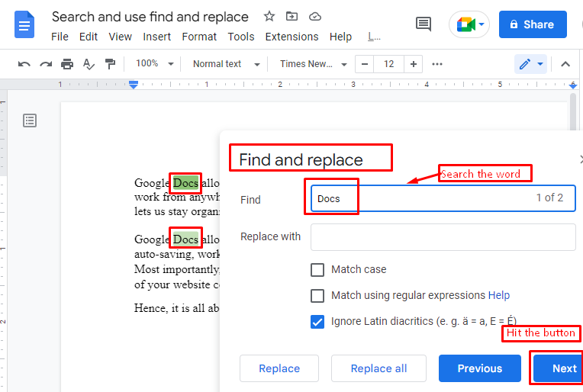Open the 100% zoom dropdown
The height and width of the screenshot is (392, 583).
click(154, 64)
